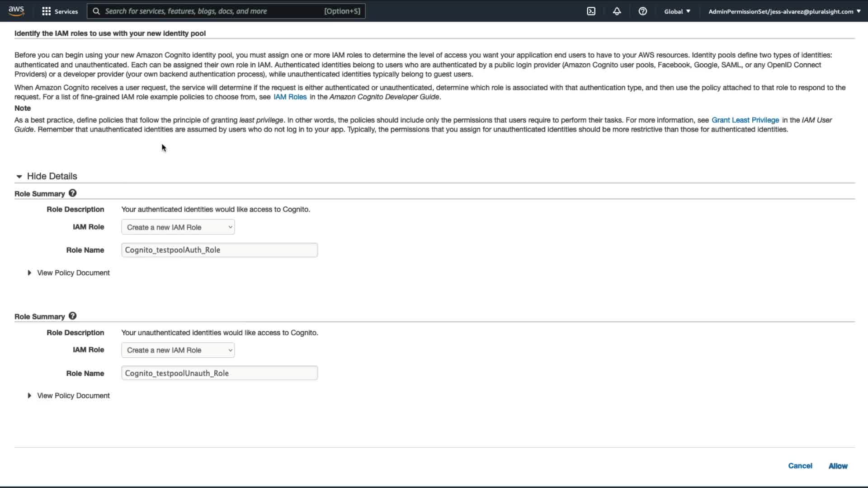Open authenticated IAM Role dropdown
Viewport: 868px width, 488px height.
(178, 227)
